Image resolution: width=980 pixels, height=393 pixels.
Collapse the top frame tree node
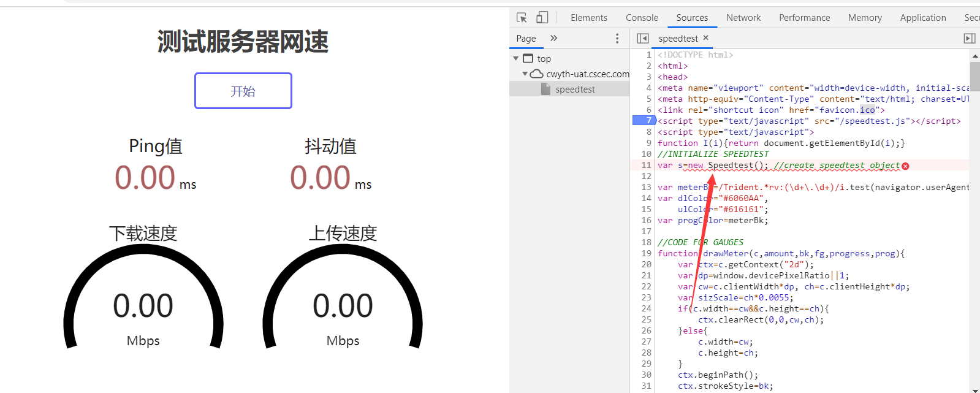coord(516,58)
